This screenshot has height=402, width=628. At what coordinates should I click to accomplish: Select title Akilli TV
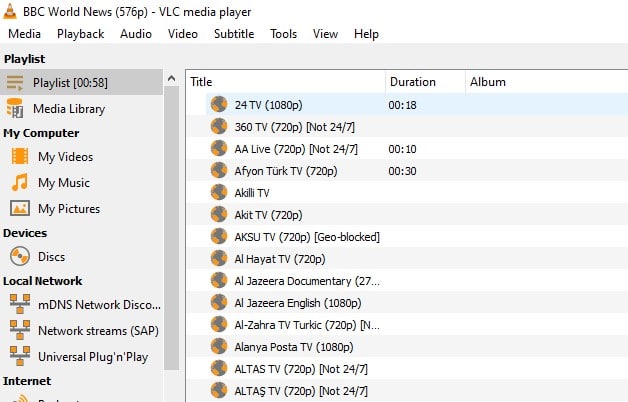click(x=252, y=193)
